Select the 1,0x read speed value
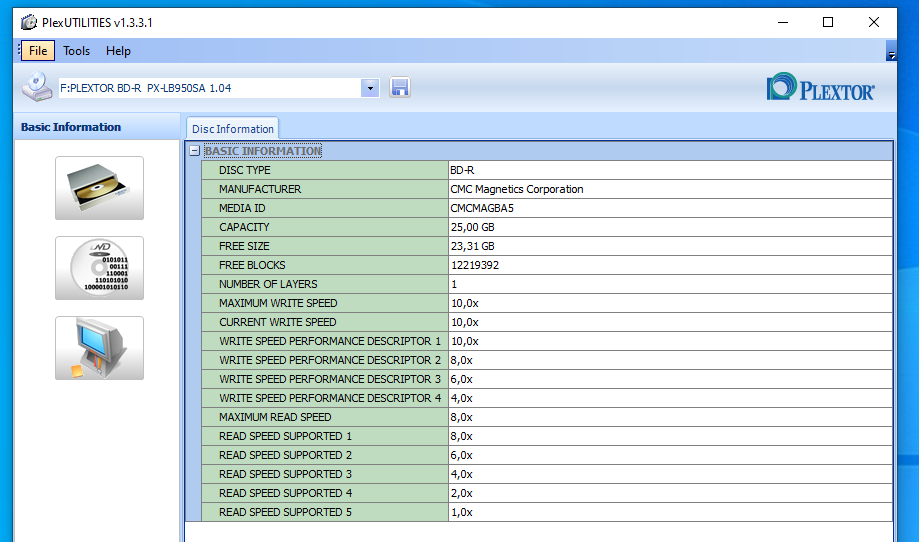 click(462, 512)
